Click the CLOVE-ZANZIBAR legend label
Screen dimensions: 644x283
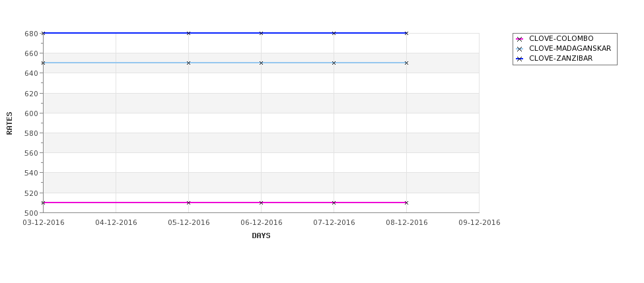(x=561, y=59)
